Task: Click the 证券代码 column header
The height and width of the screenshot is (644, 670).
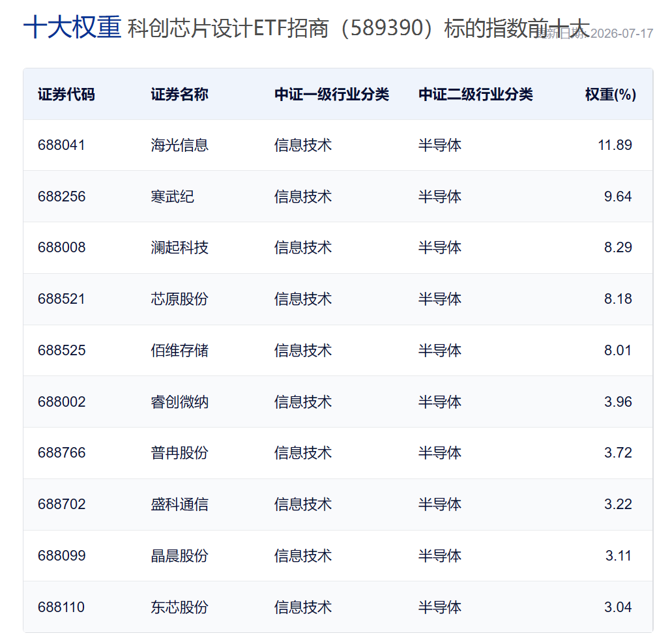Action: (x=66, y=94)
